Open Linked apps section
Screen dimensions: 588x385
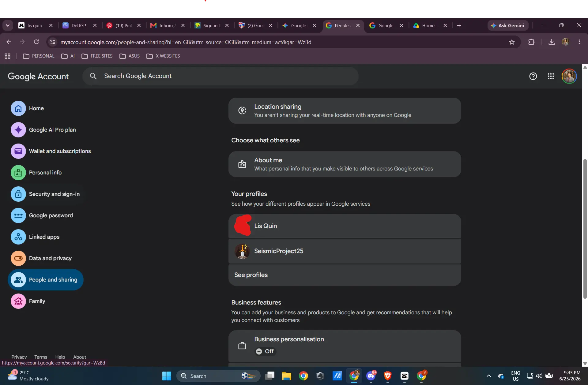[x=36, y=237]
